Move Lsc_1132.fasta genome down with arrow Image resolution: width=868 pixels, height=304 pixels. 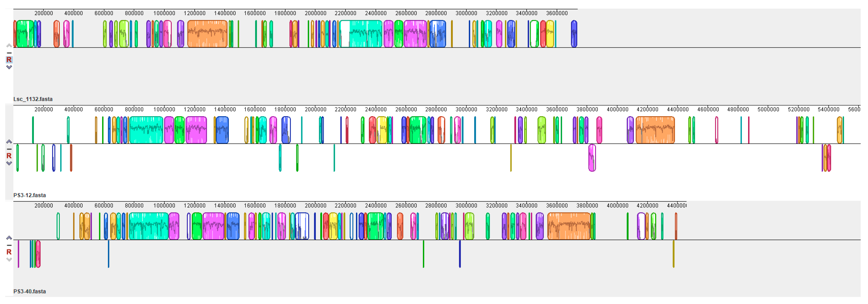[x=9, y=68]
